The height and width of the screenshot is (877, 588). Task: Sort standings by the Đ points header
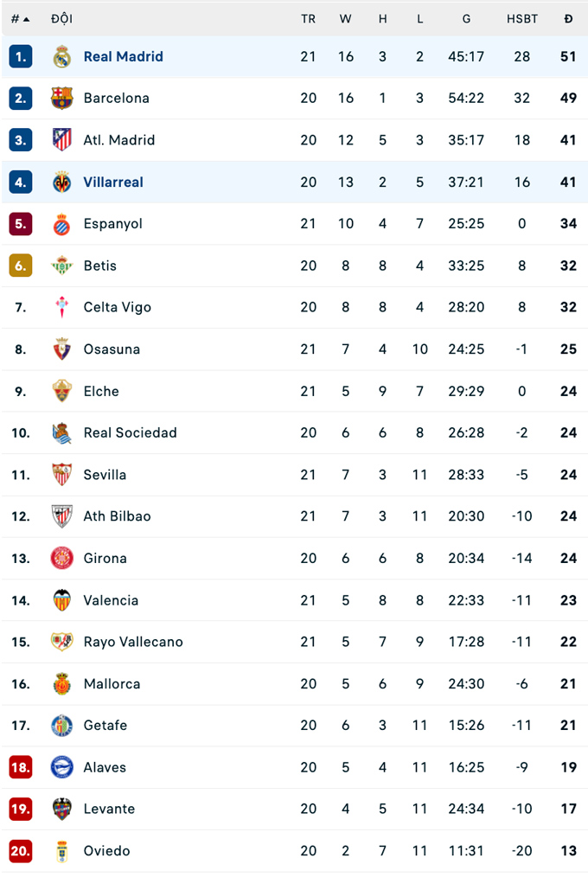click(568, 19)
